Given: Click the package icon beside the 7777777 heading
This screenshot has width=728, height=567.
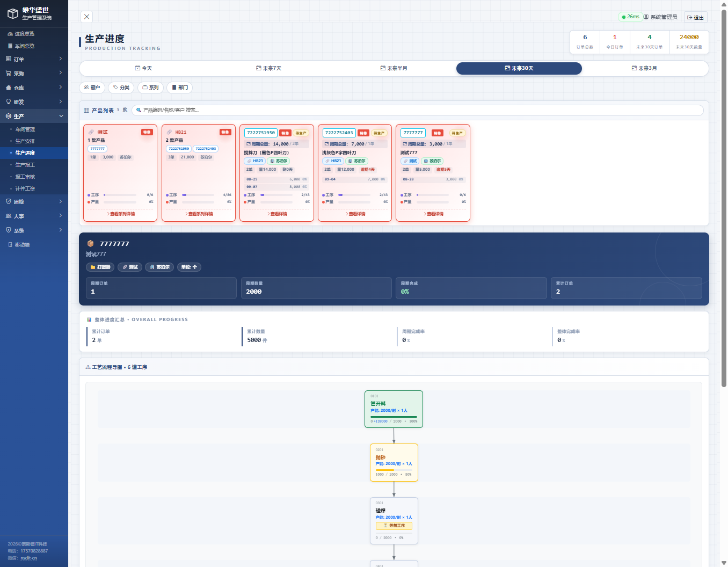Looking at the screenshot, I should coord(90,244).
